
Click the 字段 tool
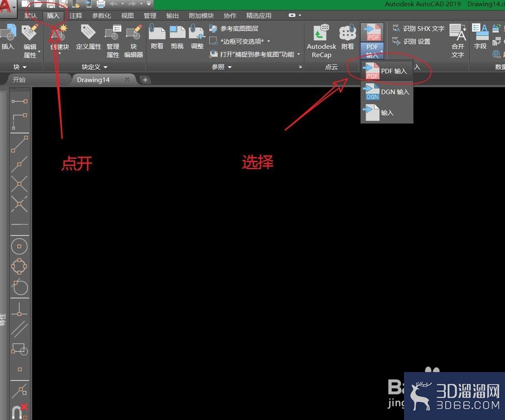pyautogui.click(x=480, y=37)
